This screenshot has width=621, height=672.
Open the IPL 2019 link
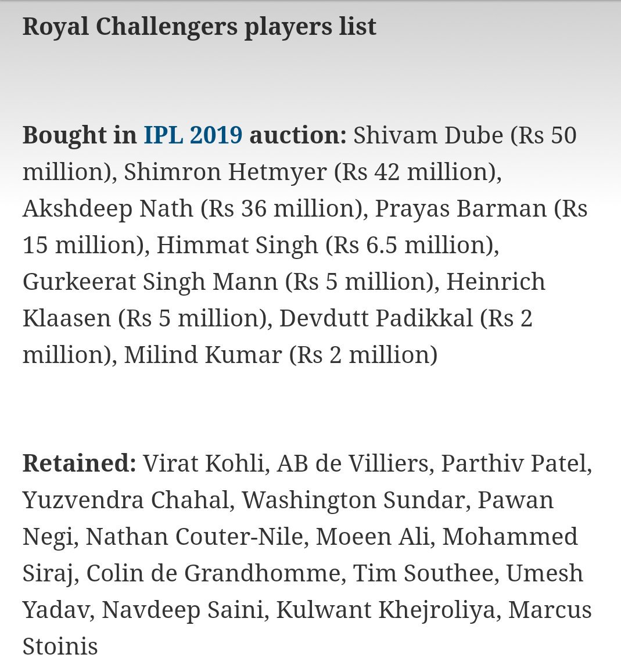[193, 135]
